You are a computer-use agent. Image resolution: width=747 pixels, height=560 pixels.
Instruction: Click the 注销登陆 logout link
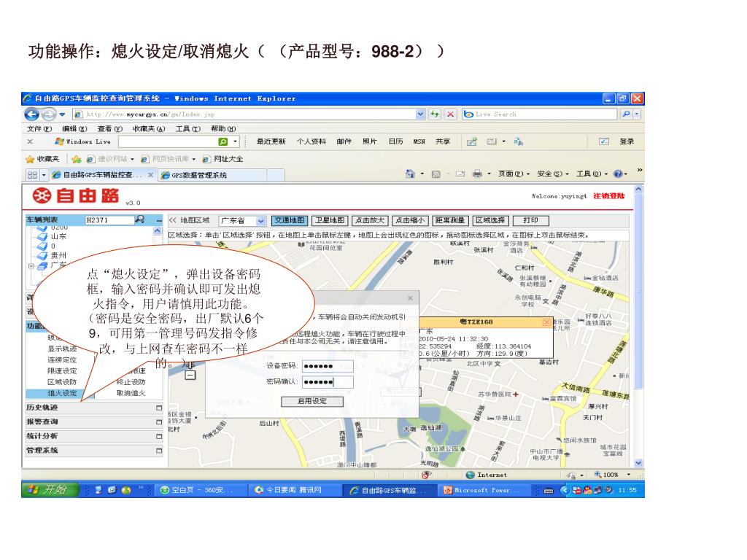point(608,196)
